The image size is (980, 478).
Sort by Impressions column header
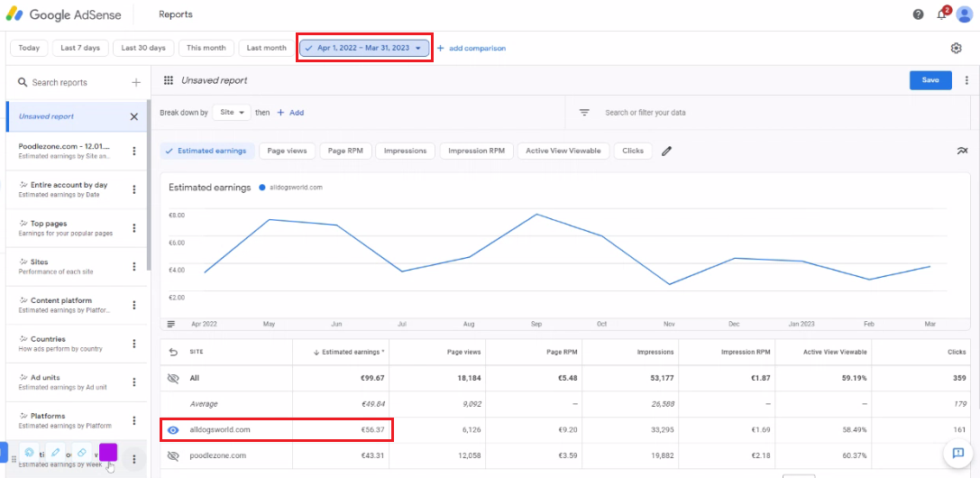[x=655, y=353]
